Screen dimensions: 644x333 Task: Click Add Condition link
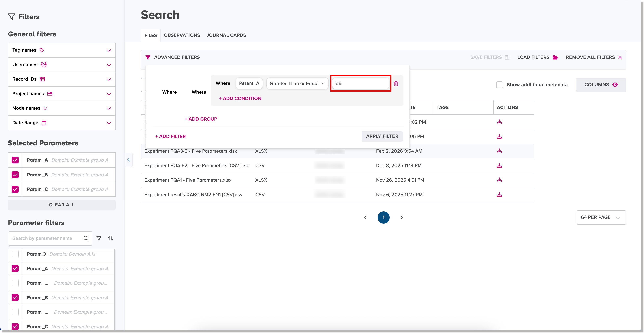(240, 98)
